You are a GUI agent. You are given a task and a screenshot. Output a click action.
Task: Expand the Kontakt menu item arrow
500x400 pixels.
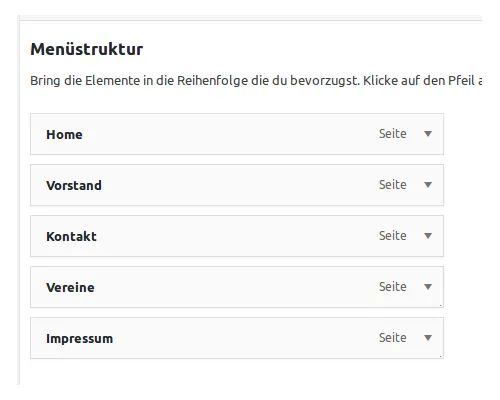428,236
